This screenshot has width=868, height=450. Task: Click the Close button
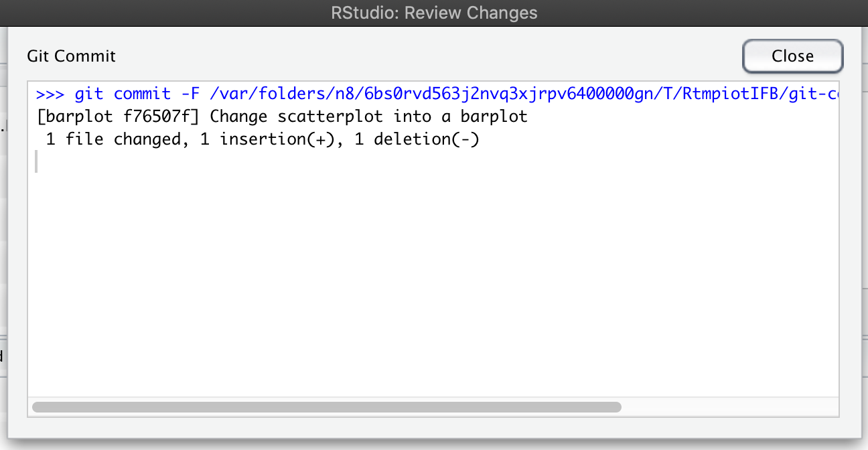[x=792, y=56]
